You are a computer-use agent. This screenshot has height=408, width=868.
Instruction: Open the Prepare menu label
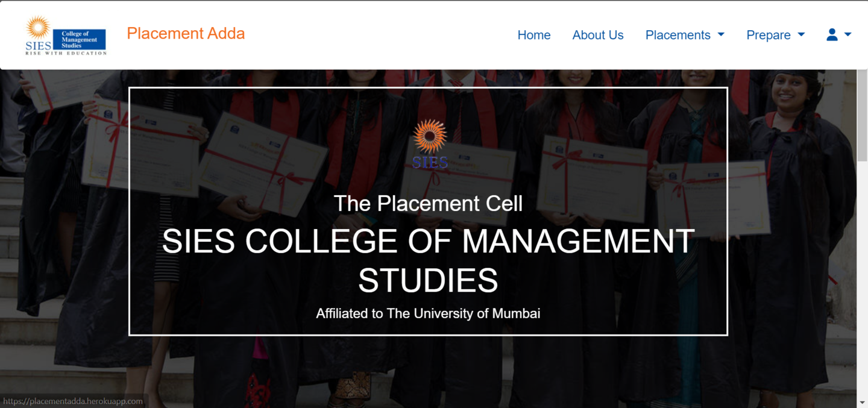click(768, 35)
